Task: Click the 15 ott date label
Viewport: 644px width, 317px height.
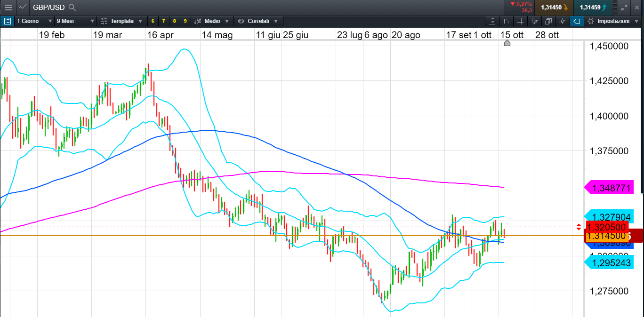Action: [x=512, y=35]
